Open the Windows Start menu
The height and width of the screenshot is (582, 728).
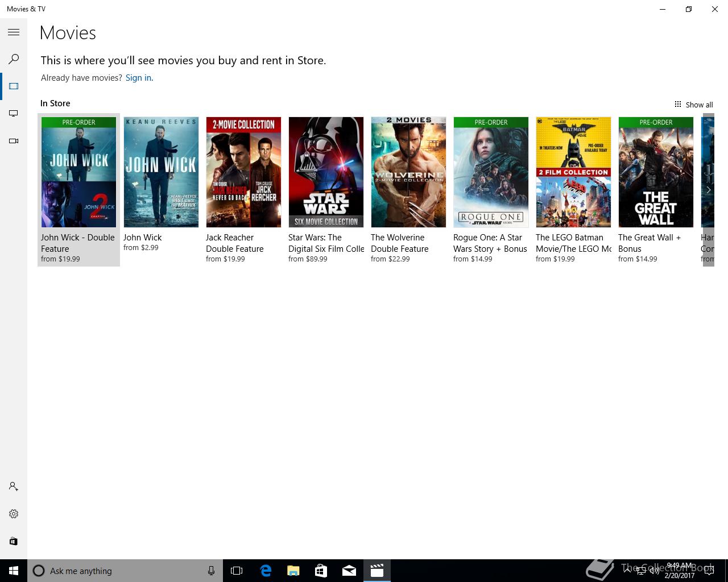(x=14, y=571)
